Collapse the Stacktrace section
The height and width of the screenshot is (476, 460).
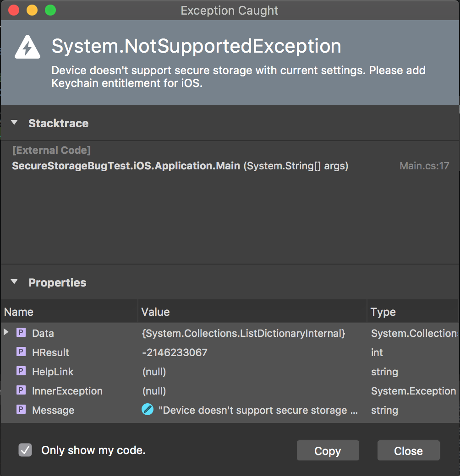(x=14, y=123)
